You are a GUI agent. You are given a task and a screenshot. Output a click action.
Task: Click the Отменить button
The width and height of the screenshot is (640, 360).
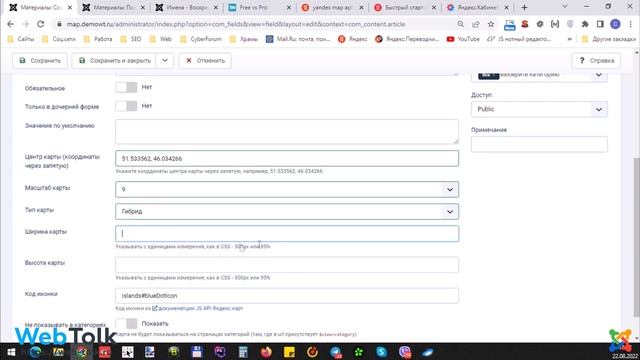[205, 60]
